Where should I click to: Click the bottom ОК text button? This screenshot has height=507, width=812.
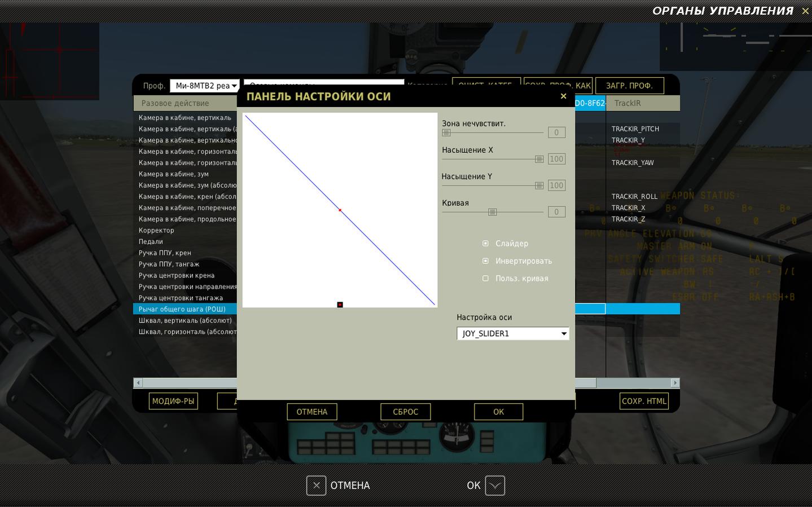tap(473, 486)
